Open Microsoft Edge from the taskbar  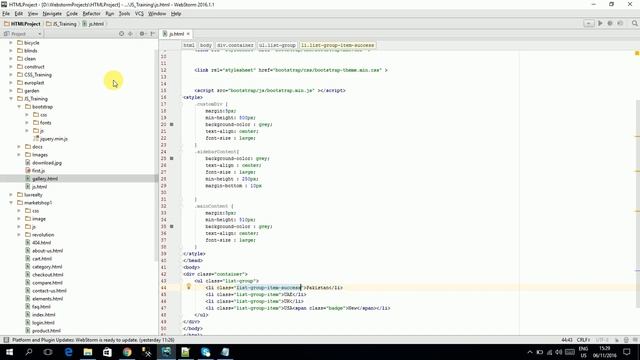pyautogui.click(x=68, y=352)
